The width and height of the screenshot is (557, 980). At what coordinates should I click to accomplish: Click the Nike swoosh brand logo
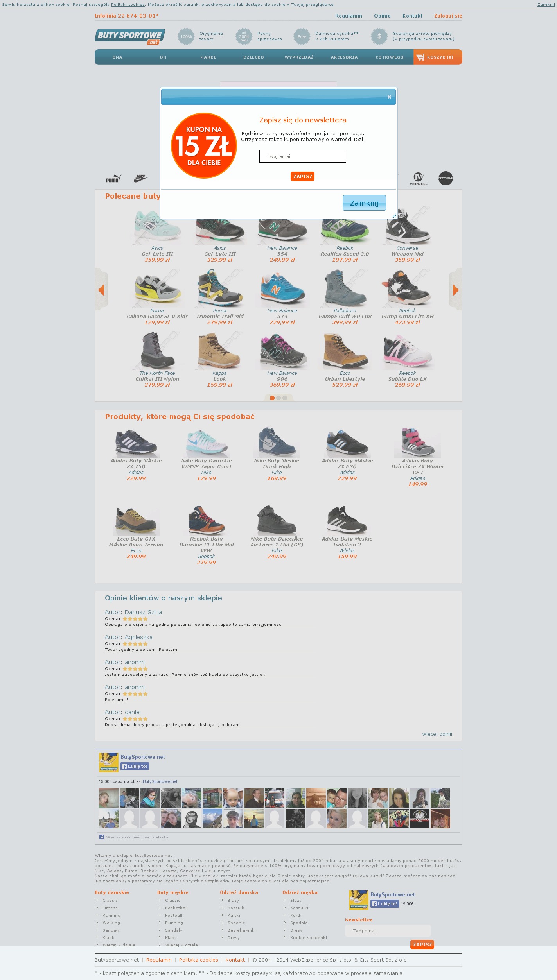pyautogui.click(x=141, y=178)
